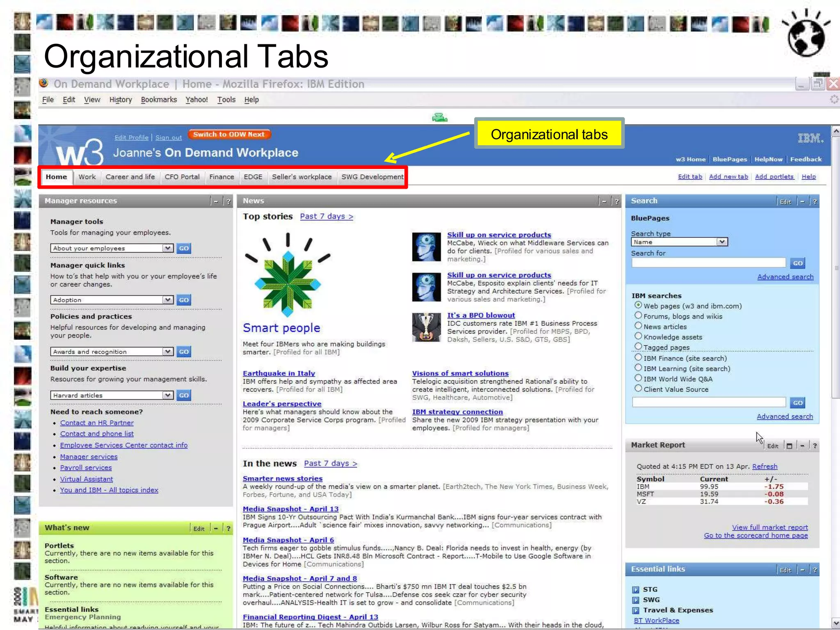Click the IBM logo in header
Screen dimensions: 840x630
pos(810,138)
